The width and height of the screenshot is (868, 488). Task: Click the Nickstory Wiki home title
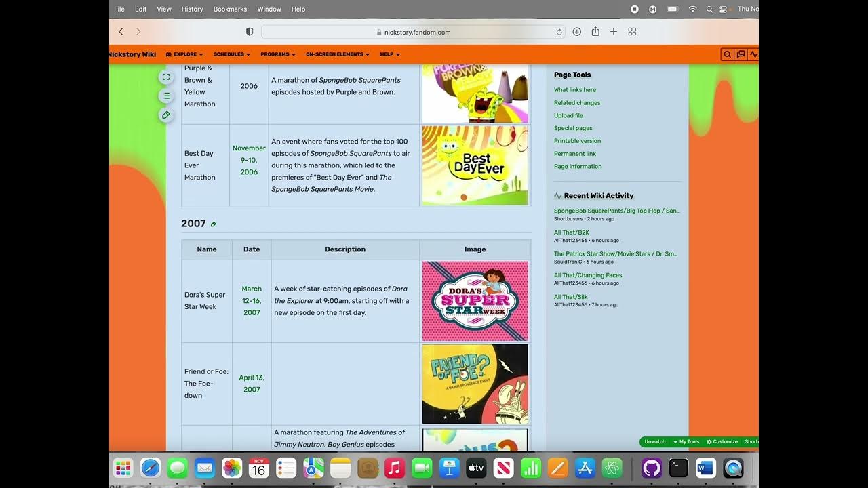pos(133,54)
